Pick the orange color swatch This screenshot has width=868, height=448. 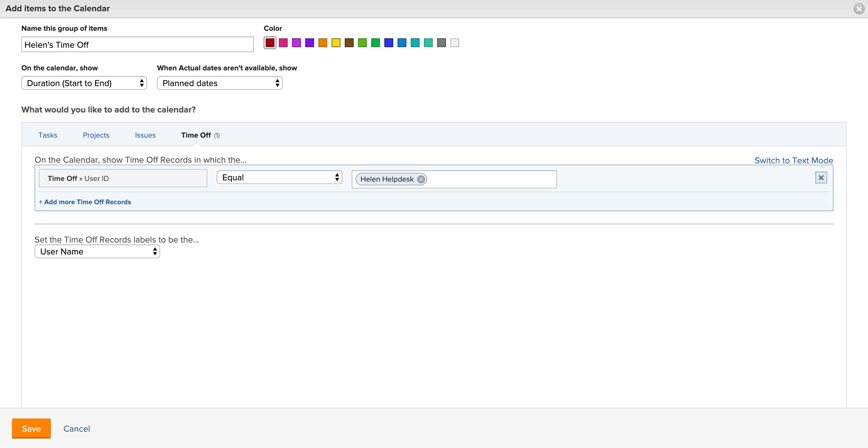[x=323, y=43]
